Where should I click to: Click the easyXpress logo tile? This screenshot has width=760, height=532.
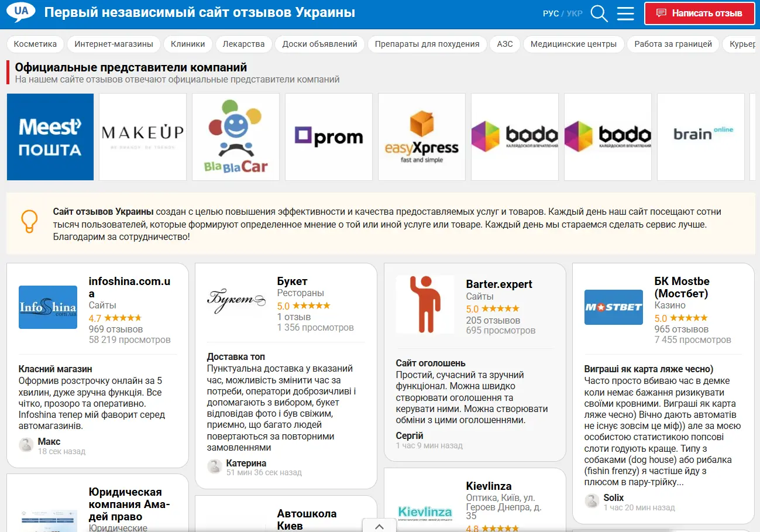click(x=422, y=137)
